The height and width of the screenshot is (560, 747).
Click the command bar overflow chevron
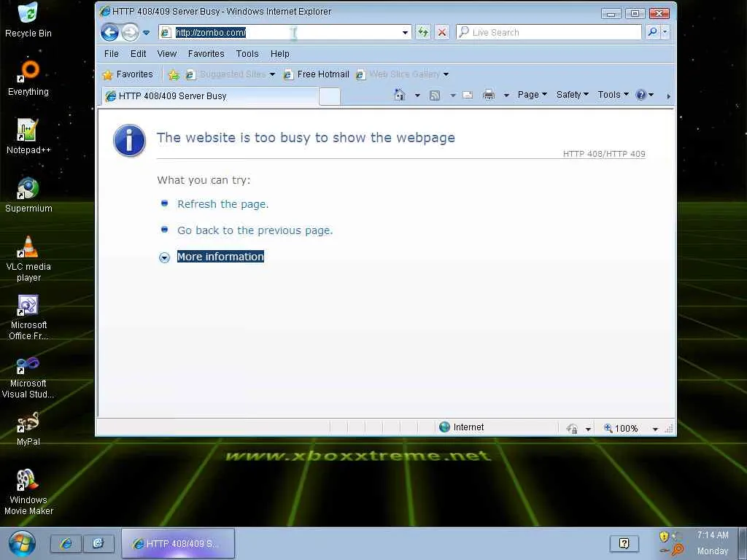click(x=668, y=96)
